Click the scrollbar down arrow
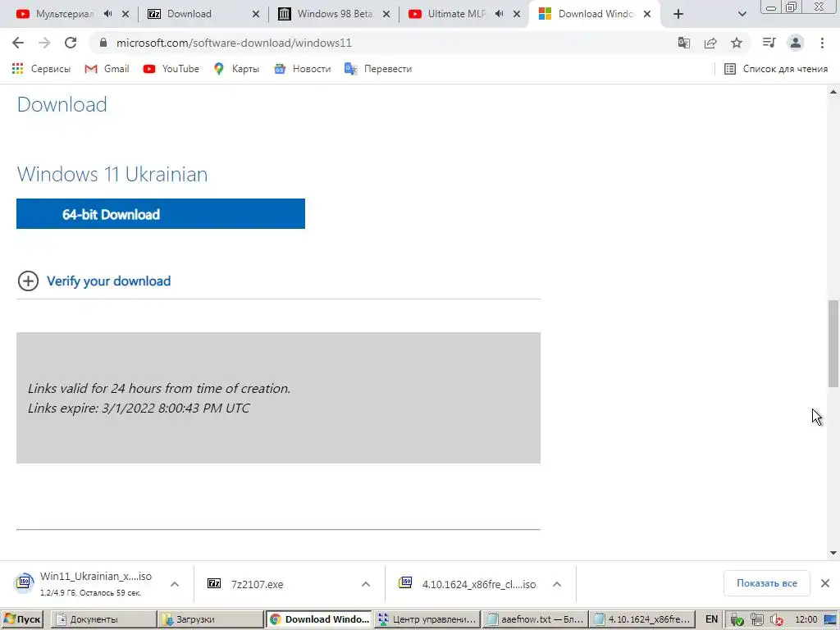840x630 pixels. pos(833,553)
